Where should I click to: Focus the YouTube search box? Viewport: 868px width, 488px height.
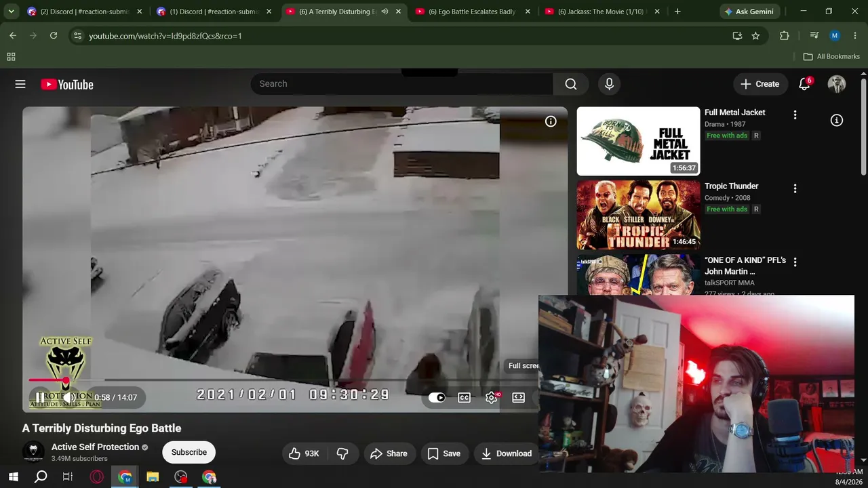tap(401, 84)
